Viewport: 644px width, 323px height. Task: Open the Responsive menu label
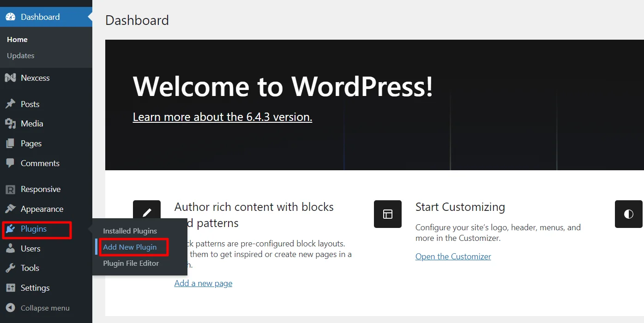tap(41, 189)
